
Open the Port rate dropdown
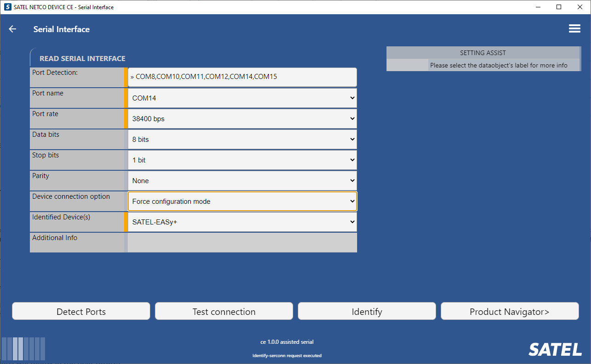242,118
